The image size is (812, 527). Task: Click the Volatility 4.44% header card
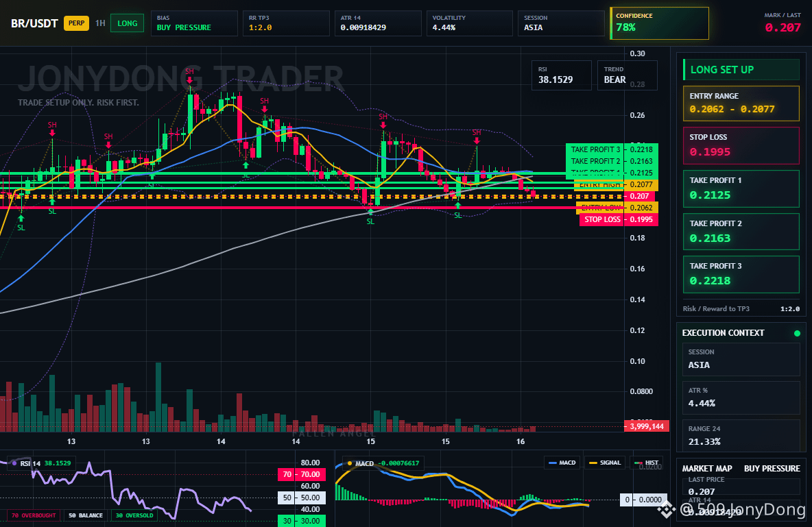point(469,23)
